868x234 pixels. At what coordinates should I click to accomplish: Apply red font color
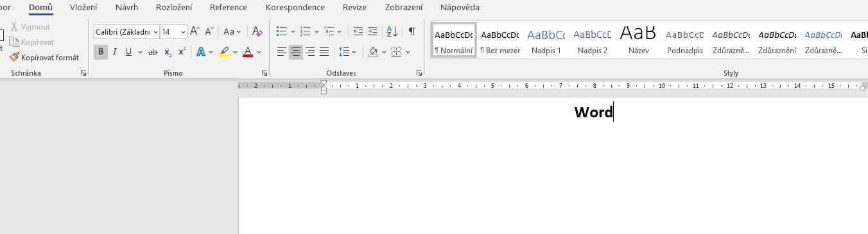pyautogui.click(x=248, y=52)
